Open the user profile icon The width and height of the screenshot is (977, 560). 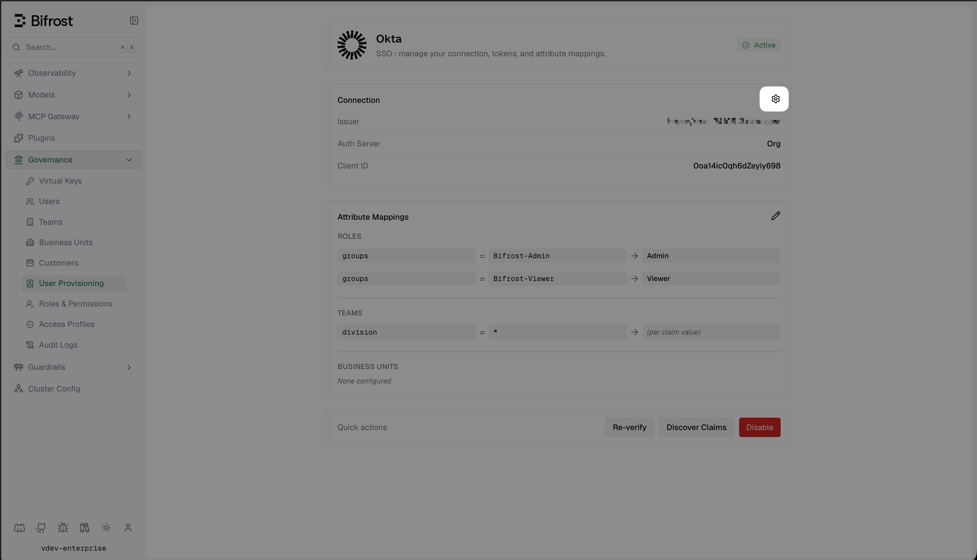(x=128, y=528)
